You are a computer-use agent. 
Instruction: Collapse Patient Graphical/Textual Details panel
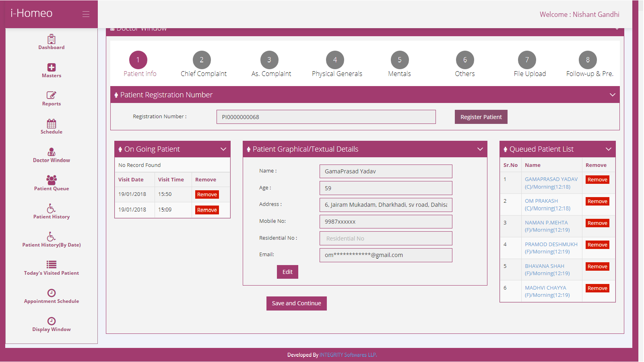[x=480, y=149]
